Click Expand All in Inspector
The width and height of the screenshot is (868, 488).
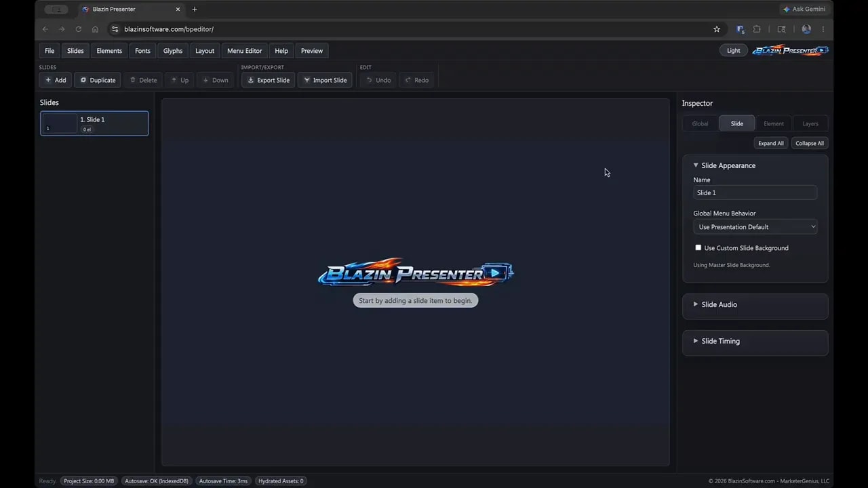tap(771, 143)
